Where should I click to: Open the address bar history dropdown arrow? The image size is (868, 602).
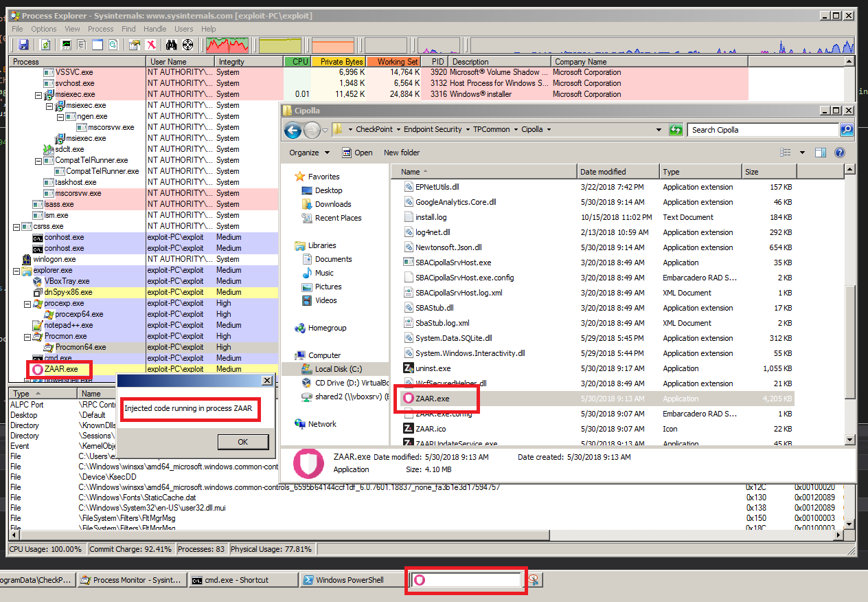click(x=659, y=129)
